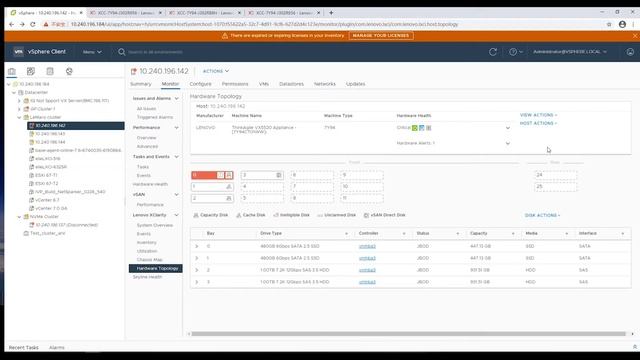
Task: Open VIEW ACTIONS dropdown
Action: pyautogui.click(x=538, y=115)
